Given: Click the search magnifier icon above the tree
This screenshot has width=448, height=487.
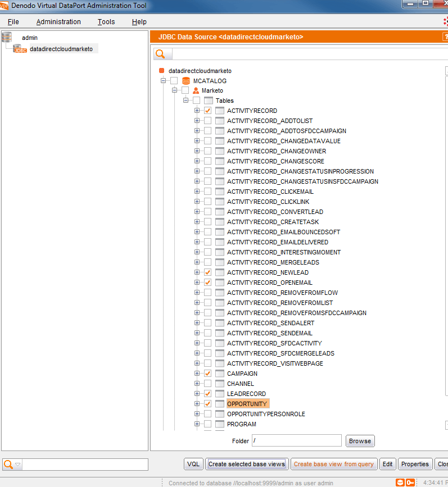Looking at the screenshot, I should click(x=161, y=54).
